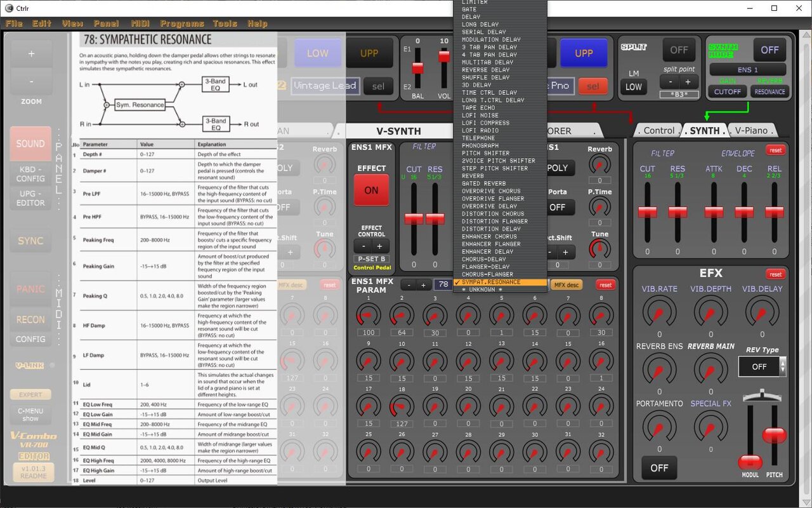Switch to the Control tab
The height and width of the screenshot is (508, 812).
[x=657, y=130]
